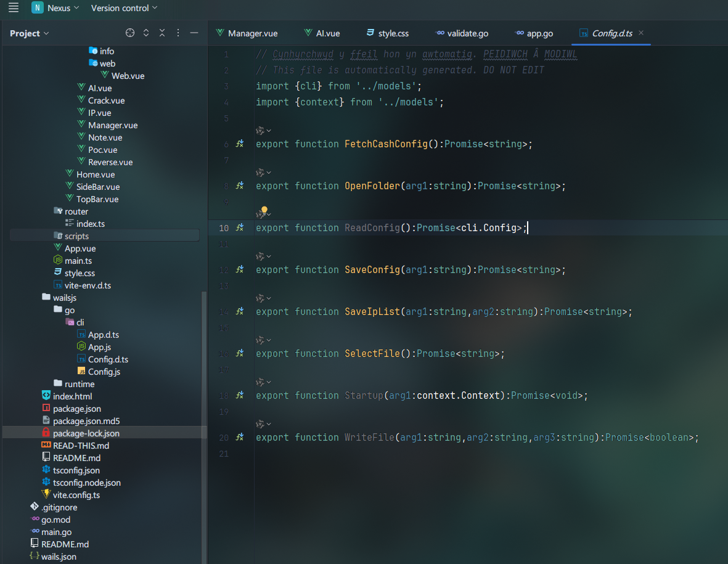
Task: Click the gutter icon beside Startup
Action: point(240,396)
